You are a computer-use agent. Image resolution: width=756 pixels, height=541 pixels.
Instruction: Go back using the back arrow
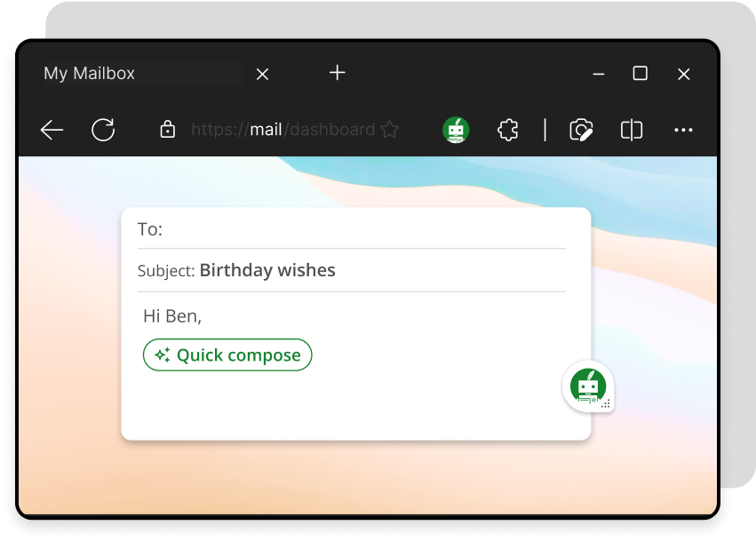click(52, 131)
